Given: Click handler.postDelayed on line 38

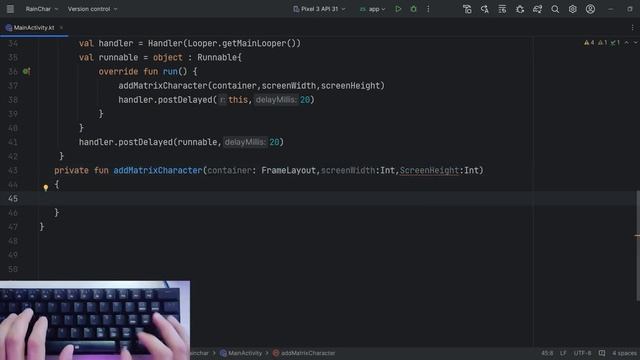Looking at the screenshot, I should tap(165, 100).
